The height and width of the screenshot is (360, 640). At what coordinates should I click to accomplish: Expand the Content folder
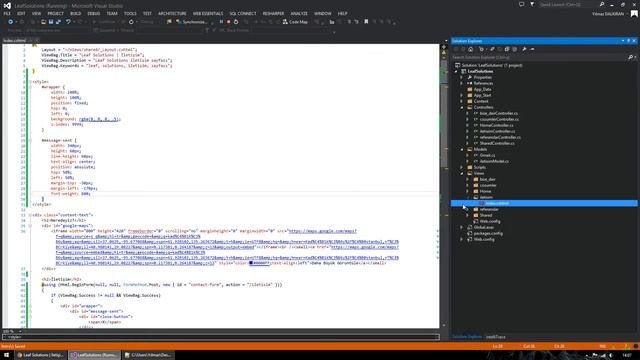pyautogui.click(x=462, y=101)
